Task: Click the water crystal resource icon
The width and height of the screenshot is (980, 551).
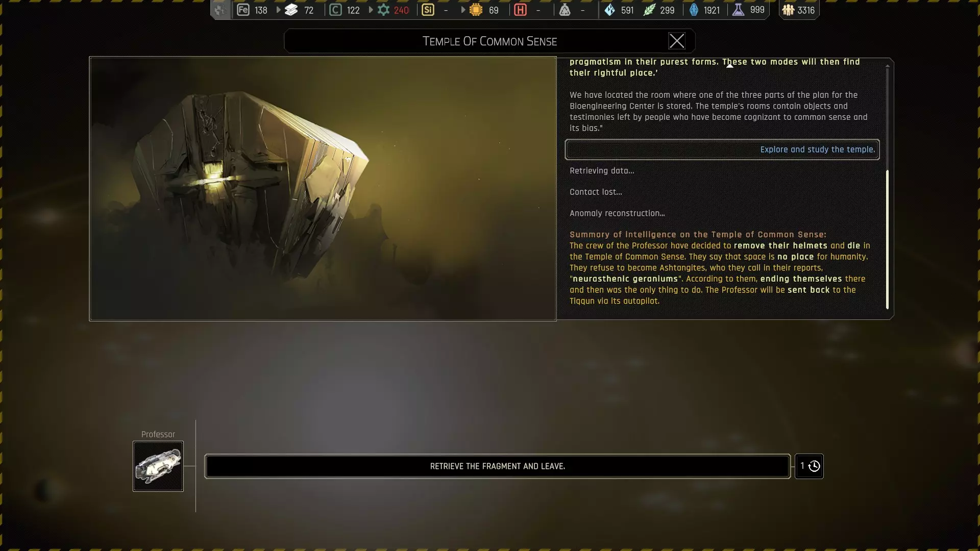Action: (609, 10)
